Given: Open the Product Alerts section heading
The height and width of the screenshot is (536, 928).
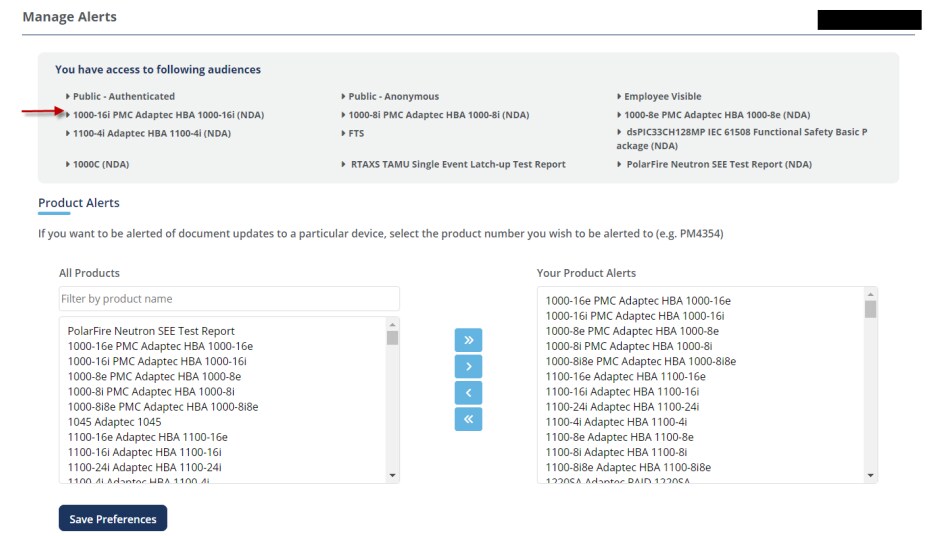Looking at the screenshot, I should tap(79, 203).
